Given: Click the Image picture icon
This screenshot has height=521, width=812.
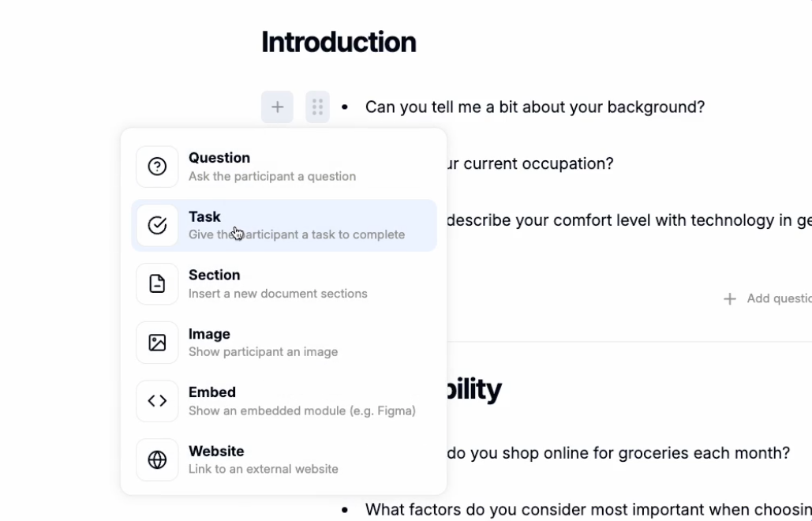Looking at the screenshot, I should (157, 343).
